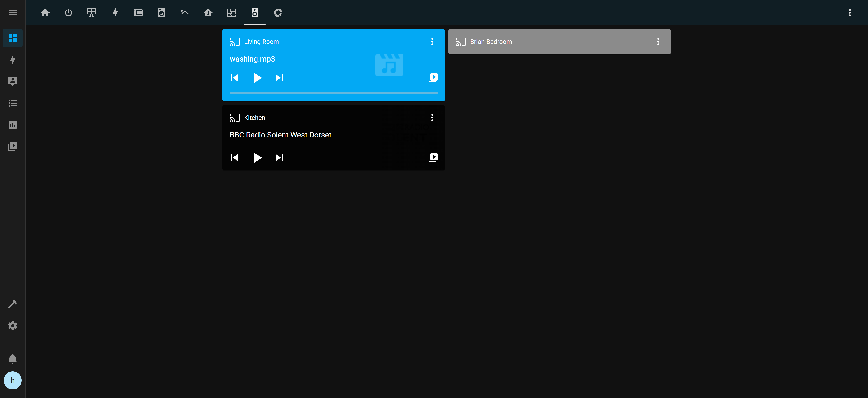This screenshot has height=398, width=868.
Task: Open Living Room card options menu
Action: 432,42
